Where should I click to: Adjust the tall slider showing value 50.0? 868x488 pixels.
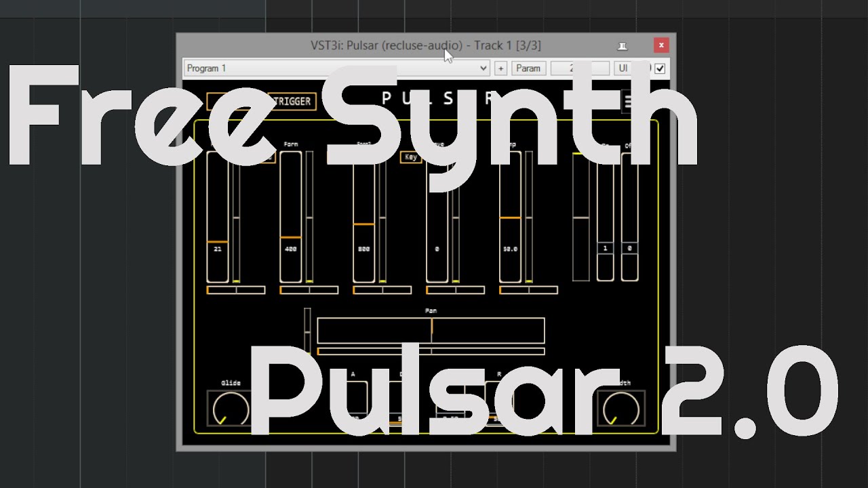point(510,216)
